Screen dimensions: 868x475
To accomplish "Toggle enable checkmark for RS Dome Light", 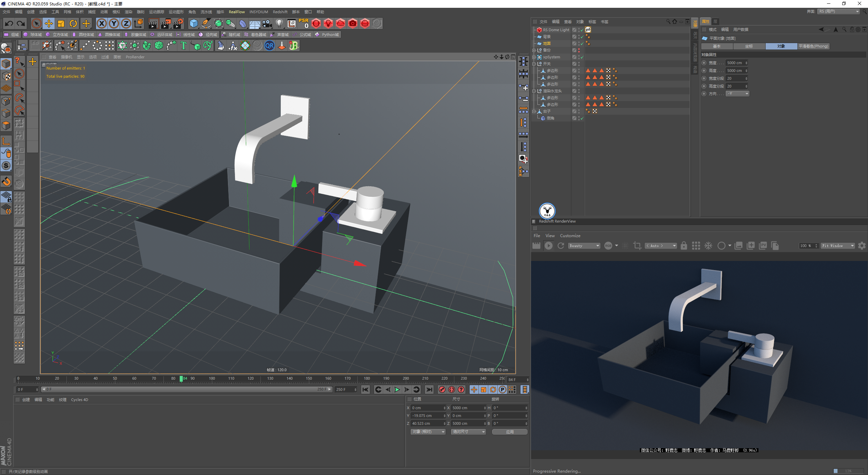I will click(x=582, y=30).
